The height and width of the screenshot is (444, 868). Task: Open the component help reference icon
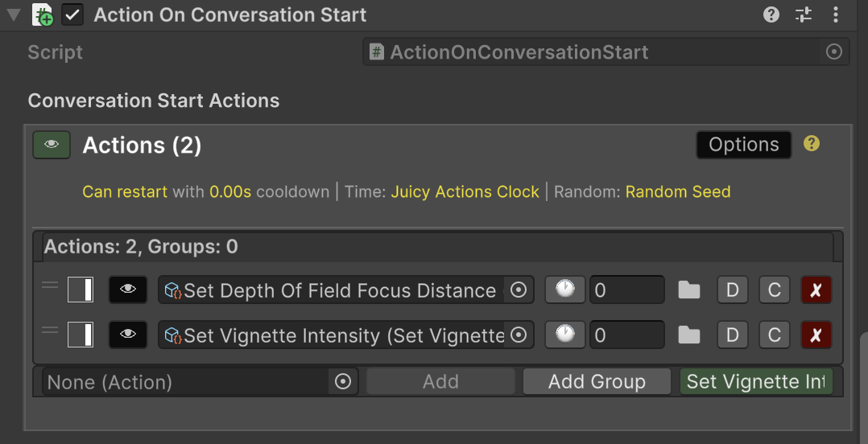771,14
